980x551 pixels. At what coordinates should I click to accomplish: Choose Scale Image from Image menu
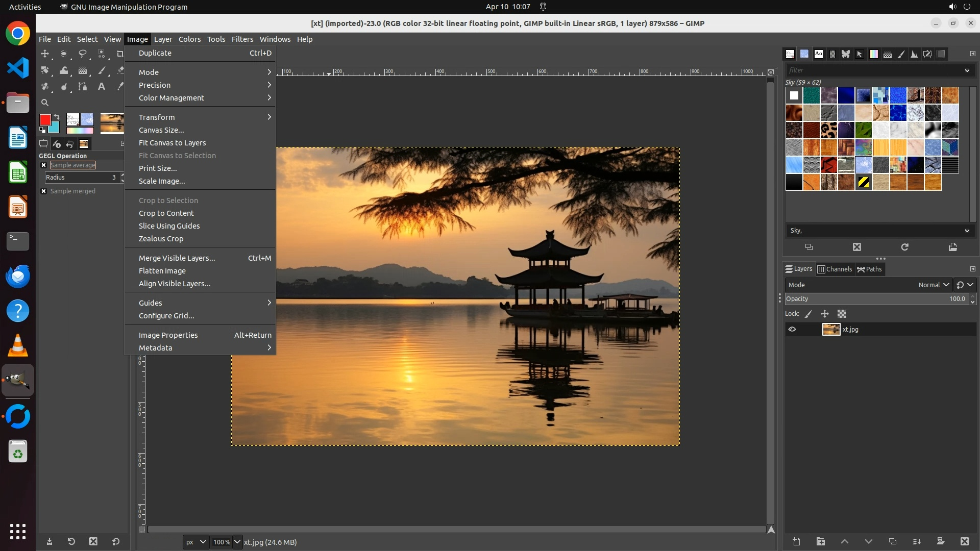[162, 181]
